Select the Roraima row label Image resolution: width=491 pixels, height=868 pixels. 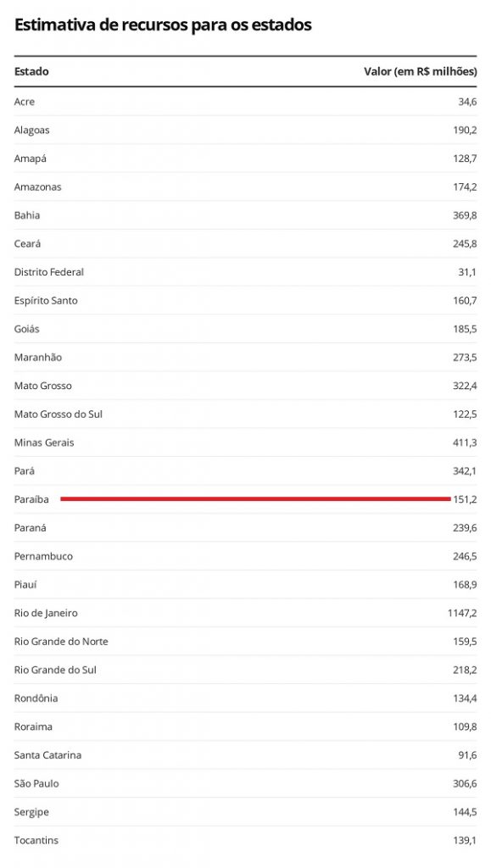pos(33,726)
